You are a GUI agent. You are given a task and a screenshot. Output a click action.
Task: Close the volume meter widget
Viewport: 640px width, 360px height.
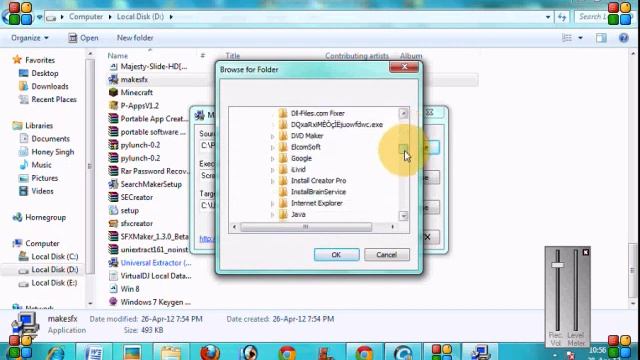(585, 253)
